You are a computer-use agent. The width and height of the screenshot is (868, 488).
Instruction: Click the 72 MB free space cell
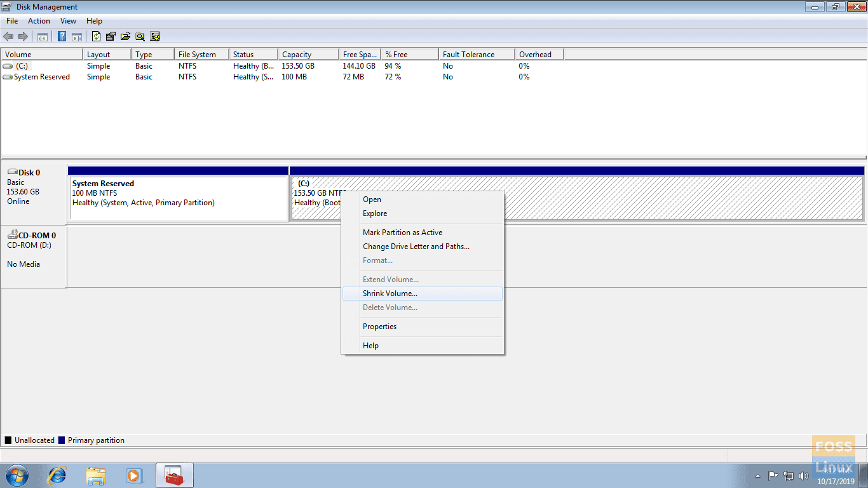(353, 77)
